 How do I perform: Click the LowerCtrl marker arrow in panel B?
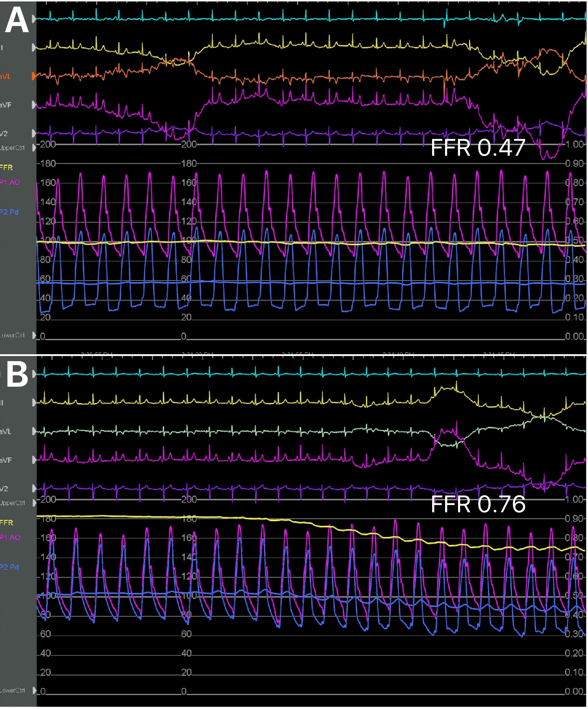coord(34,691)
